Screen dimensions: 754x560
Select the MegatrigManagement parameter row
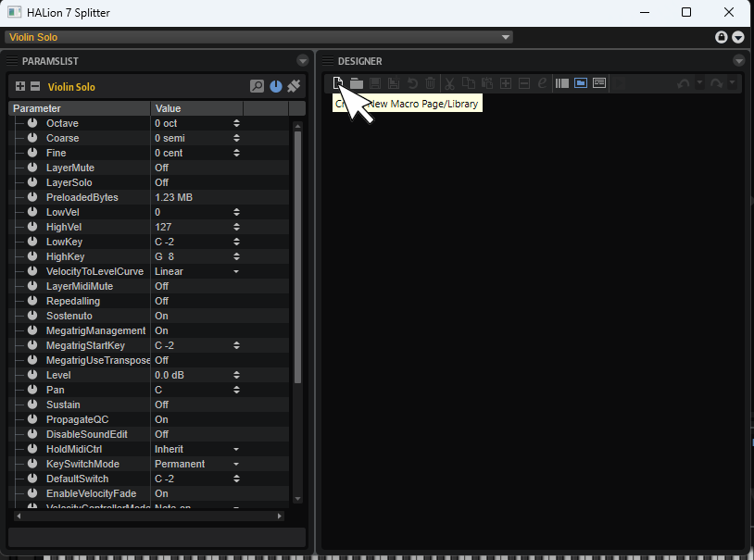(x=148, y=330)
